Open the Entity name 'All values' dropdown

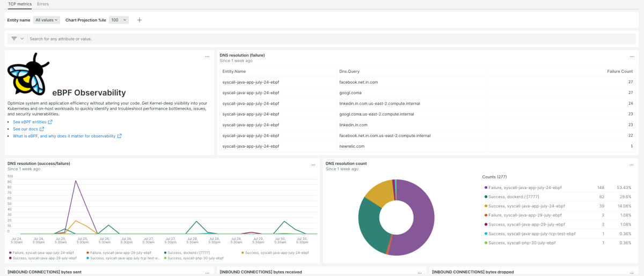[x=46, y=20]
